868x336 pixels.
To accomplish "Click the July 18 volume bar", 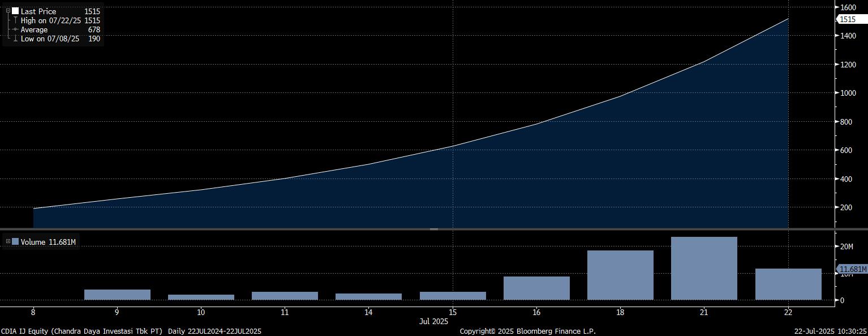I will coord(620,275).
